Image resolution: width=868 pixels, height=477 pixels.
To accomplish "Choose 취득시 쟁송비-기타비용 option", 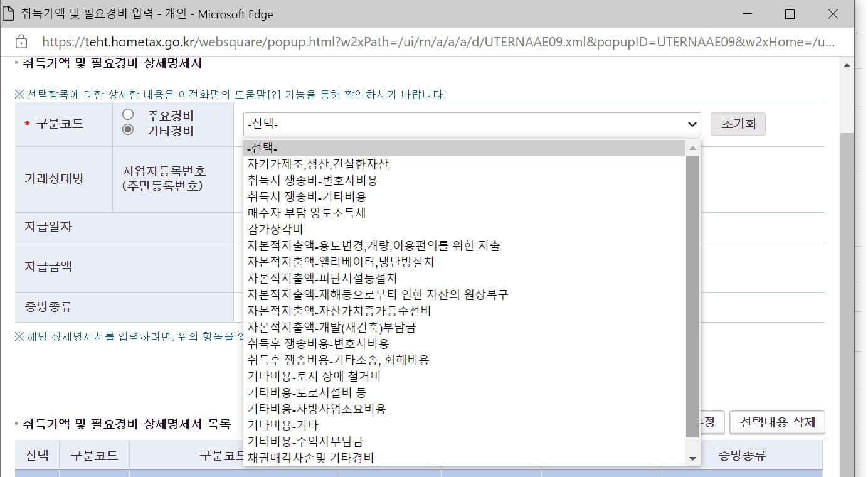I will tap(465, 197).
